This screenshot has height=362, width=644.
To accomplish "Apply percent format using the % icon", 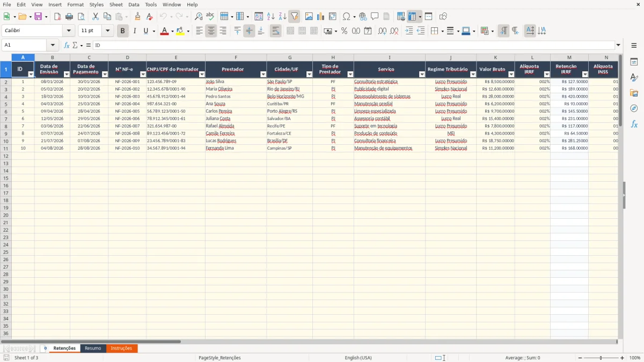I will tap(344, 31).
